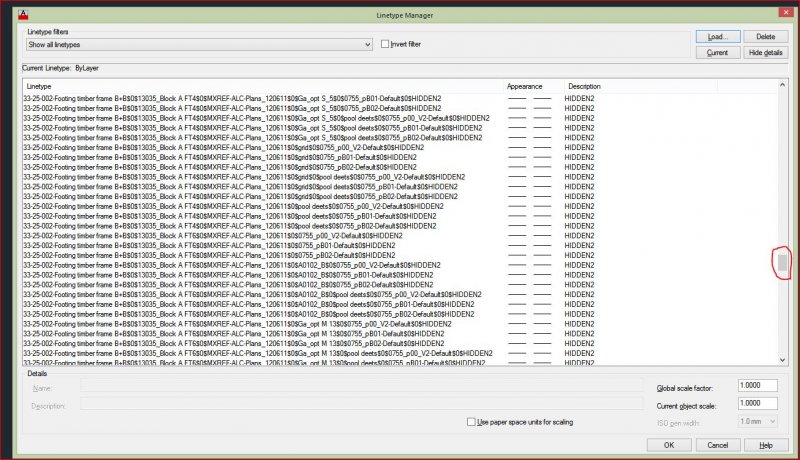Viewport: 800px width, 460px height.
Task: Select row 'Ga_opt S_5$0$pool deets$0$0755_pB02-Default'
Action: (x=401, y=138)
